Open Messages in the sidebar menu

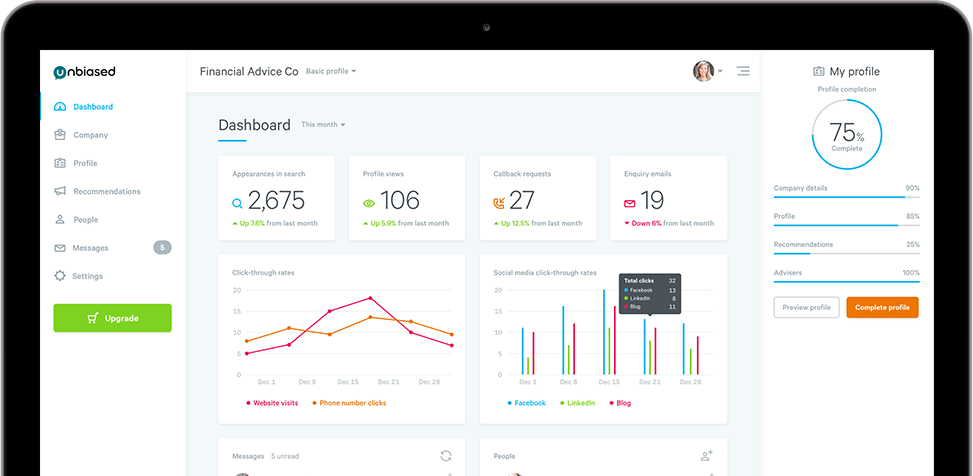coord(90,248)
